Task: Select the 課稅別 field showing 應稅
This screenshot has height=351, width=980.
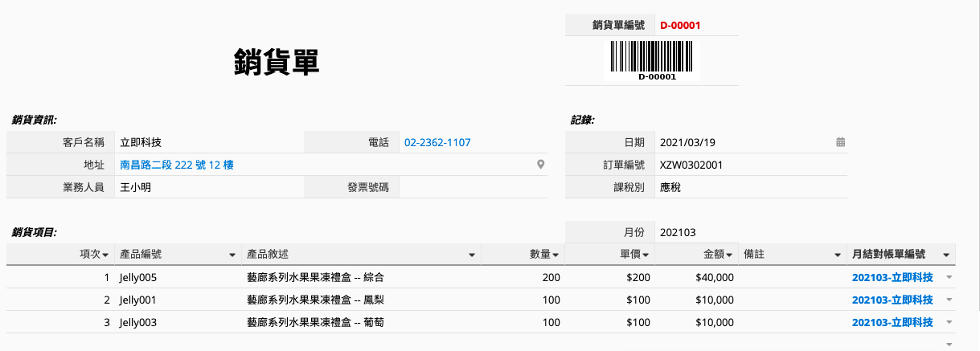Action: tap(750, 187)
